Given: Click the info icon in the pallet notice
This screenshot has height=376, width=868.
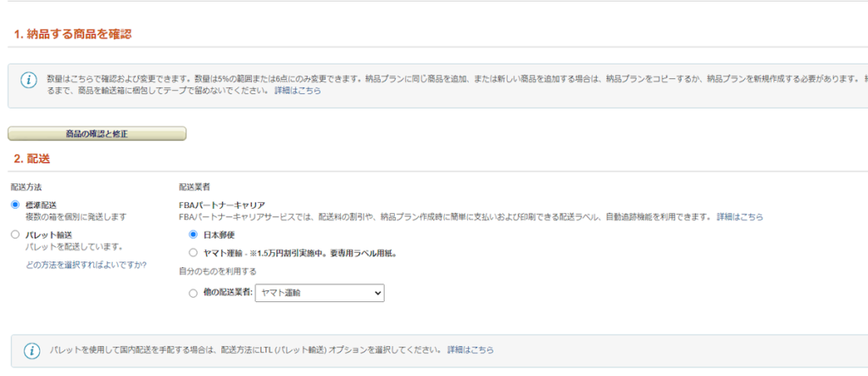Looking at the screenshot, I should pos(31,350).
